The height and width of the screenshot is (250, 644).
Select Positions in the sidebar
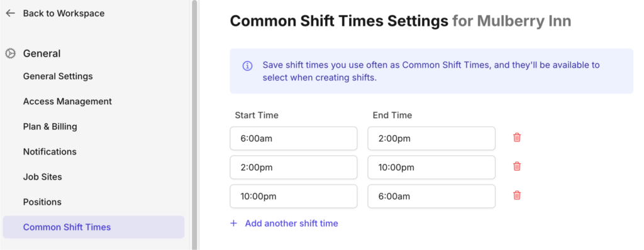coord(42,202)
